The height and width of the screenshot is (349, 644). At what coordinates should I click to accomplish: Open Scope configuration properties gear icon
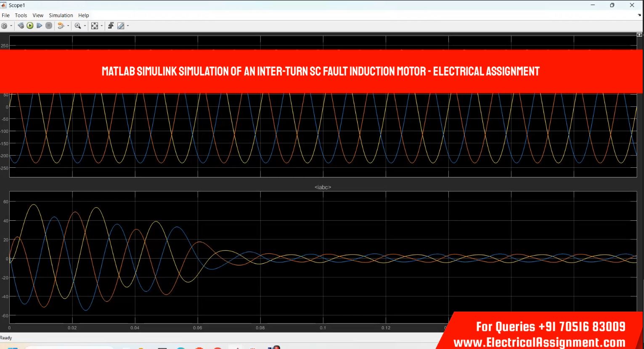pyautogui.click(x=4, y=26)
